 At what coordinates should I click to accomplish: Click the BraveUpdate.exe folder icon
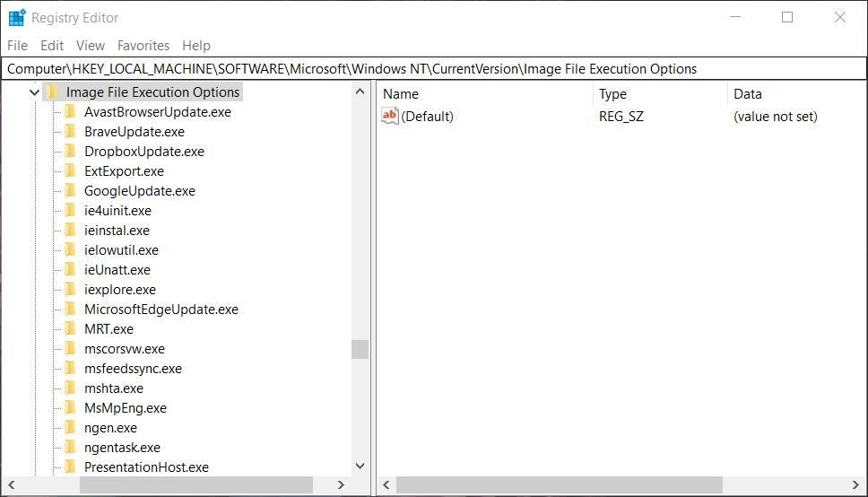coord(70,132)
